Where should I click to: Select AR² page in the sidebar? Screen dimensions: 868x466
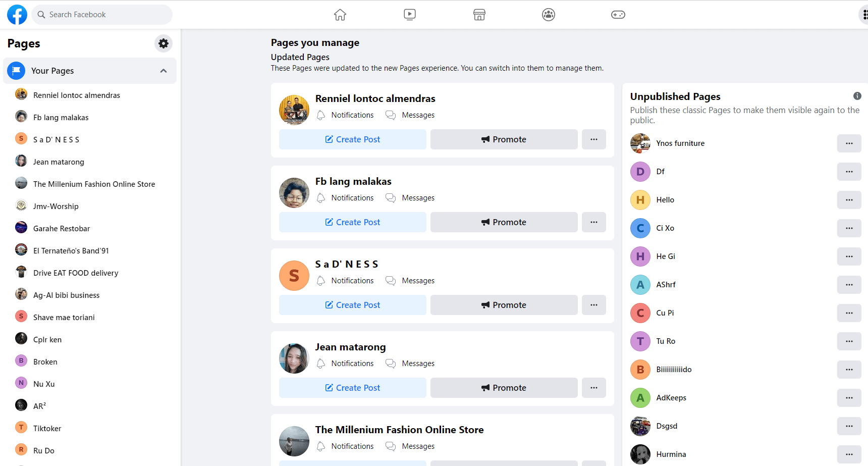point(90,406)
